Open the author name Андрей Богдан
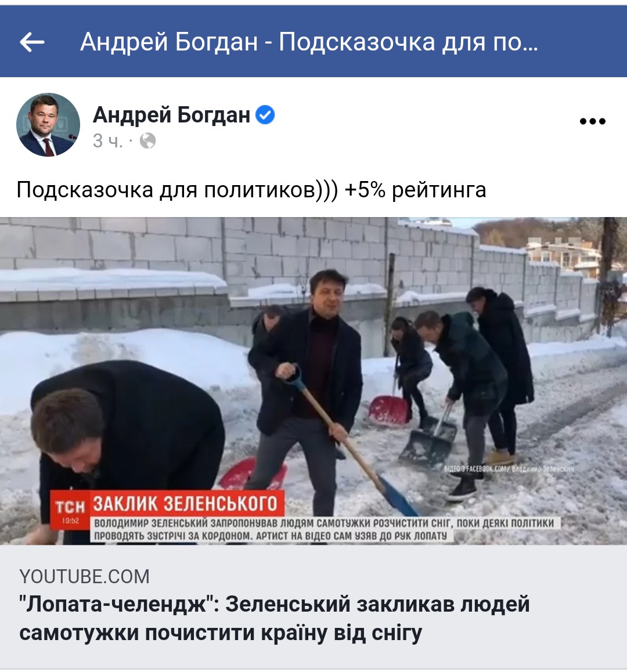 pyautogui.click(x=171, y=115)
